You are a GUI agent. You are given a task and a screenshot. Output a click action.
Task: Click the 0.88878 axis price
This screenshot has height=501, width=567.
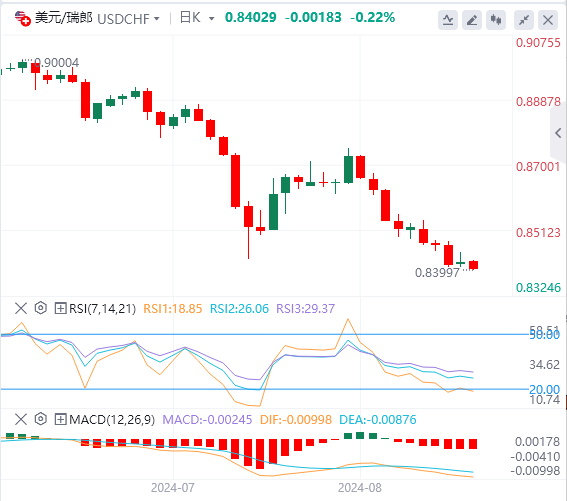pos(538,102)
